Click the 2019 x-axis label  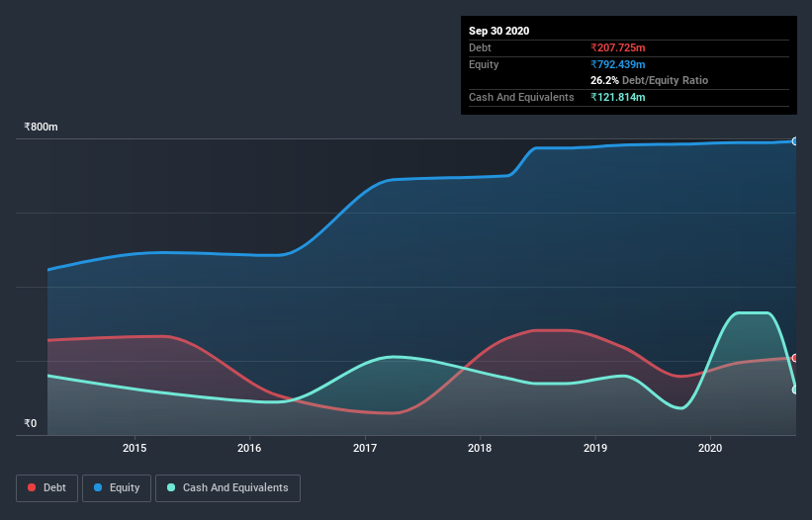pos(595,448)
